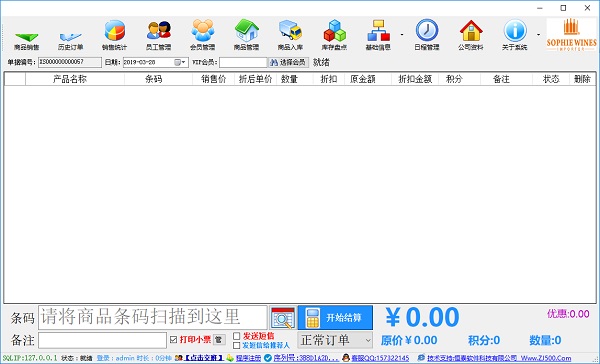Image resolution: width=600 pixels, height=364 pixels.
Task: Click the 开始结算 checkout button
Action: click(335, 318)
